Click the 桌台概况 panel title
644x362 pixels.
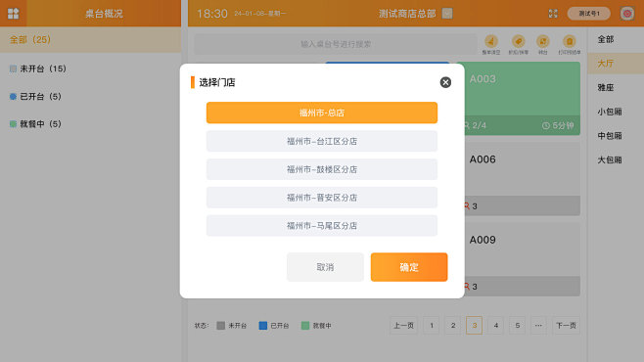104,14
